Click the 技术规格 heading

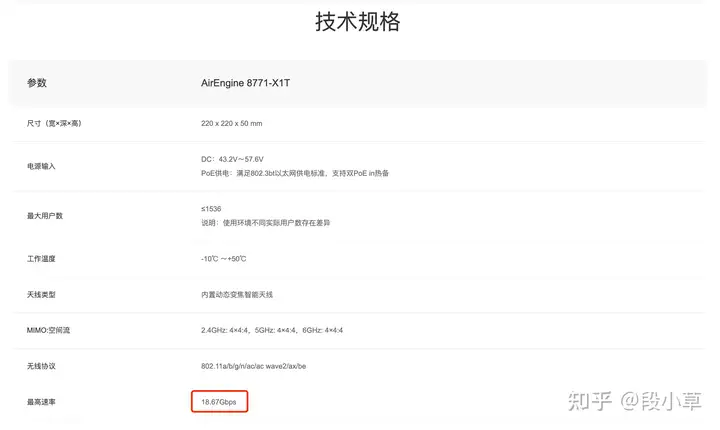click(x=358, y=22)
